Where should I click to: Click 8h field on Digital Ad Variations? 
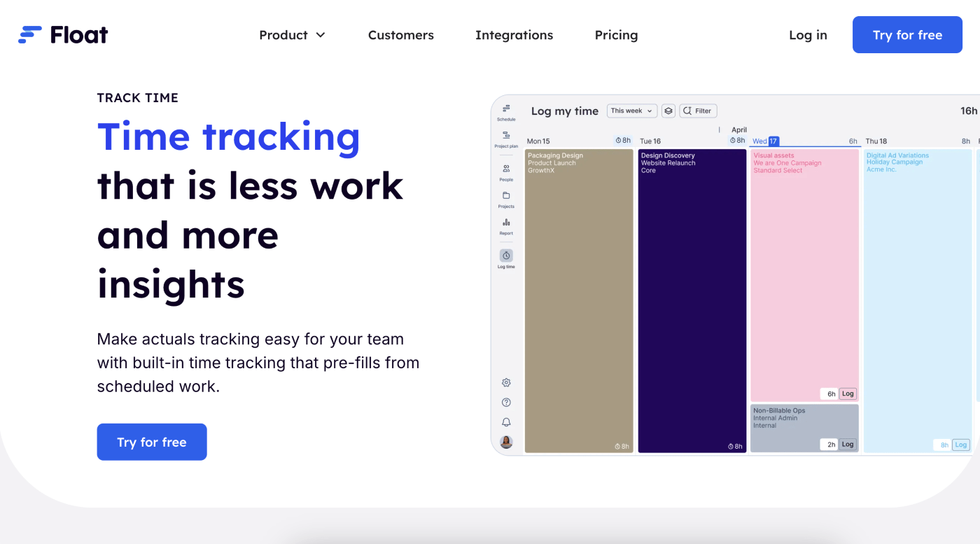pos(943,445)
